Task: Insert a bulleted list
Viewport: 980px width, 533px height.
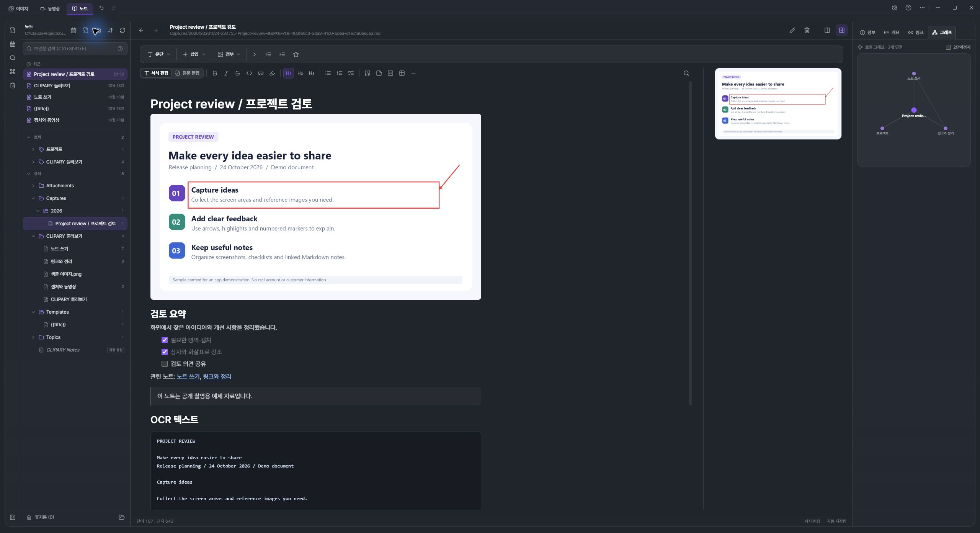Action: (x=328, y=73)
